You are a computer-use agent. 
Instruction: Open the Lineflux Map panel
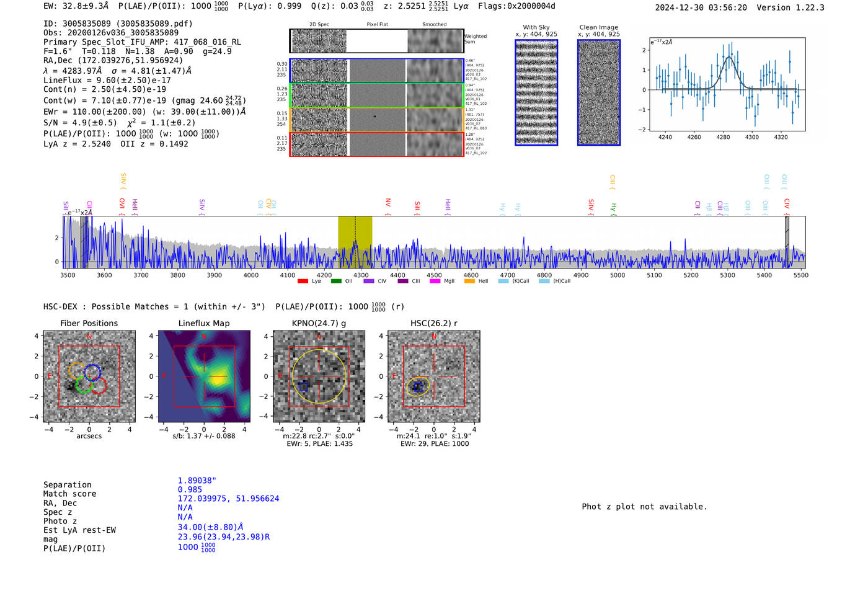tap(204, 376)
